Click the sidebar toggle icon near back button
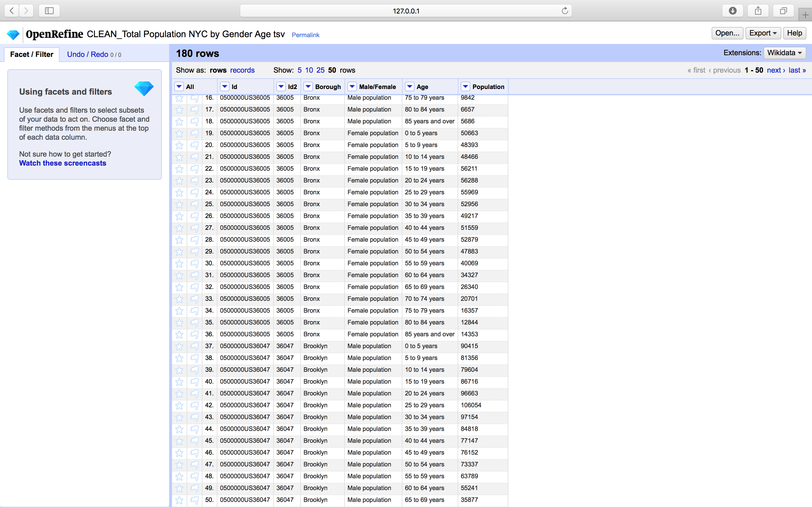 click(x=49, y=10)
